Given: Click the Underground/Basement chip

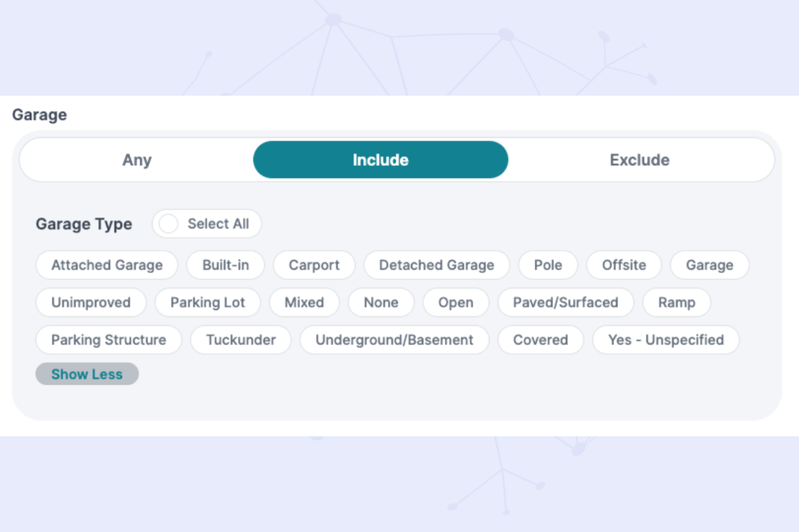Looking at the screenshot, I should [394, 340].
